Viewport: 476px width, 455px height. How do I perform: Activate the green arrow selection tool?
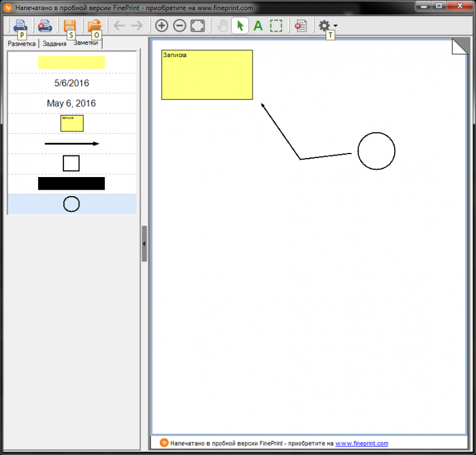(240, 25)
